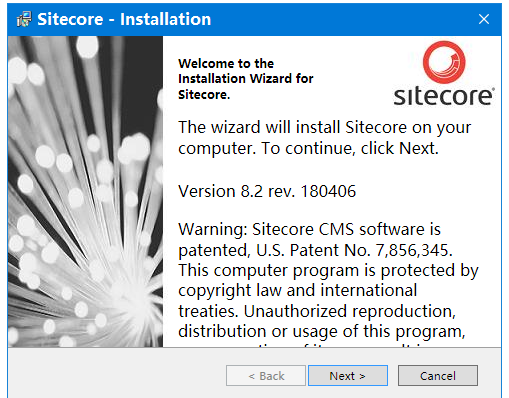Click 'treaties. Unauthorized reproduction,' line

click(x=317, y=311)
